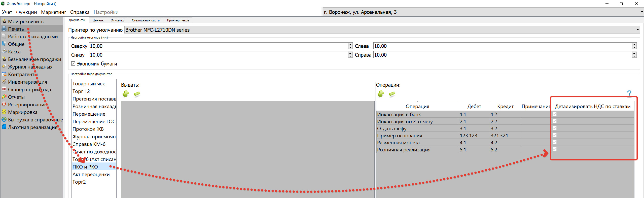Toggle НДС checkbox for Инкассация в банк

pyautogui.click(x=554, y=114)
